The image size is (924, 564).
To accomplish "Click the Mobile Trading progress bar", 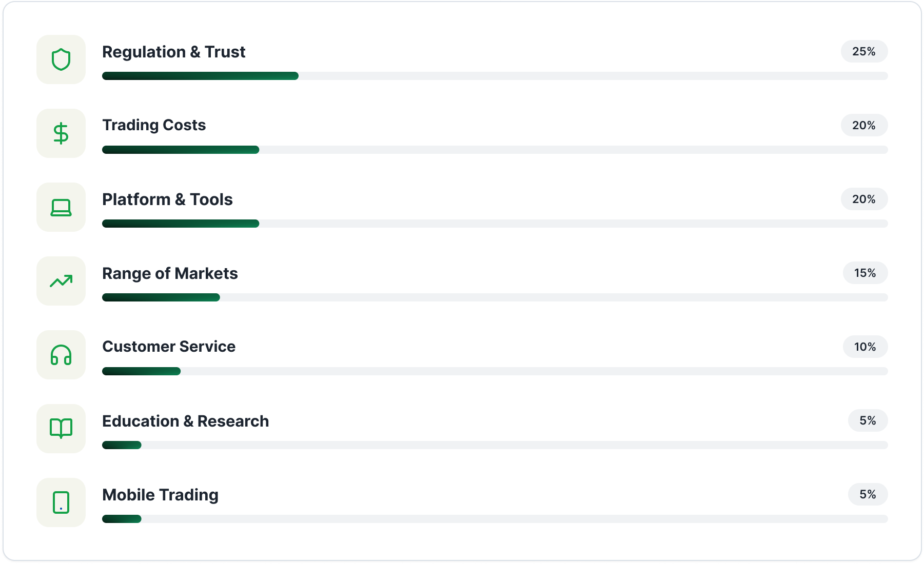I will click(x=495, y=519).
